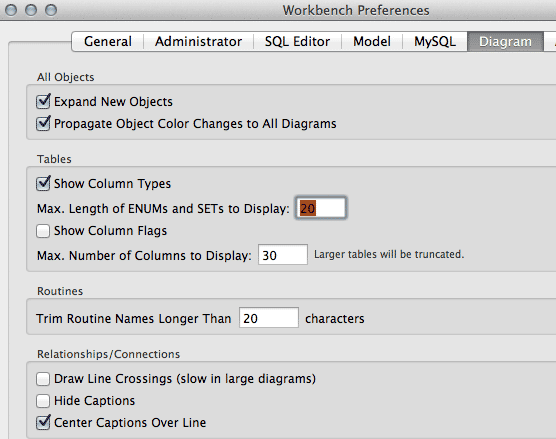This screenshot has width=556, height=439.
Task: Enable Show Column Flags
Action: pyautogui.click(x=43, y=231)
